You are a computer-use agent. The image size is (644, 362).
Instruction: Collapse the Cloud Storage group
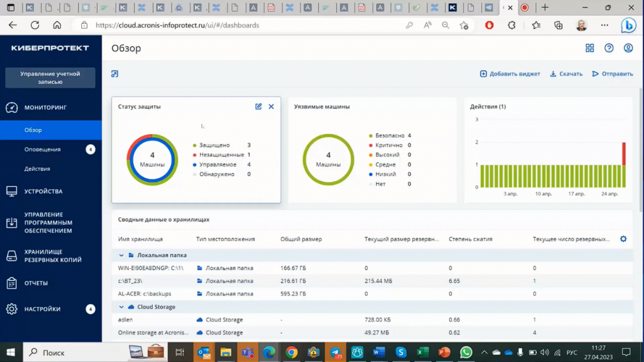(x=121, y=307)
